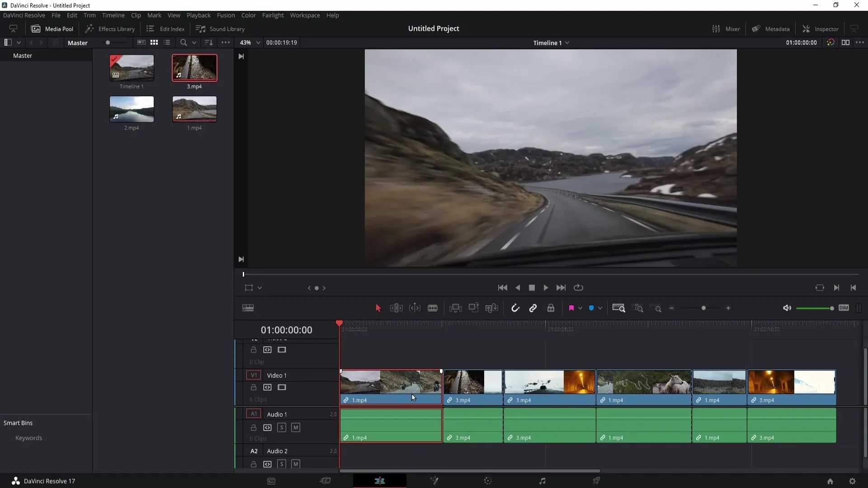Toggle Video 1 track lock icon
Screen dimensions: 868x488
pyautogui.click(x=253, y=387)
